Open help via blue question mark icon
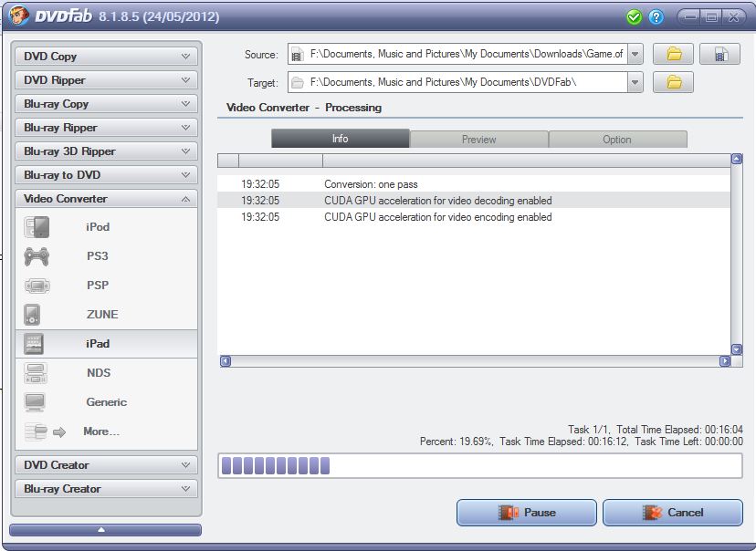 (656, 17)
